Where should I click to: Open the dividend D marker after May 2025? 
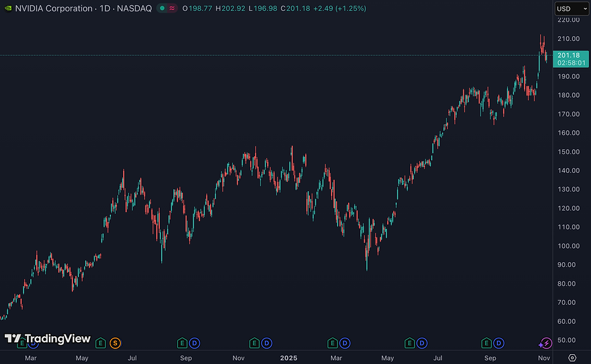(x=422, y=344)
